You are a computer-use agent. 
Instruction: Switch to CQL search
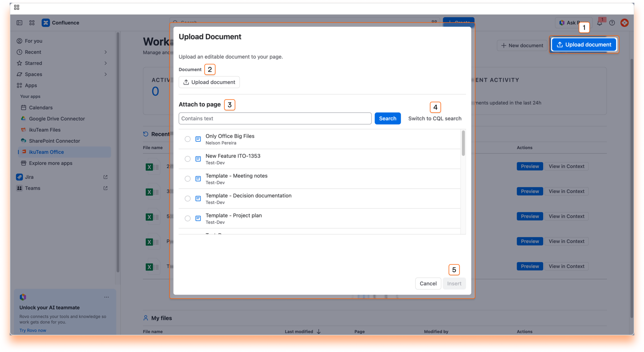pos(435,118)
